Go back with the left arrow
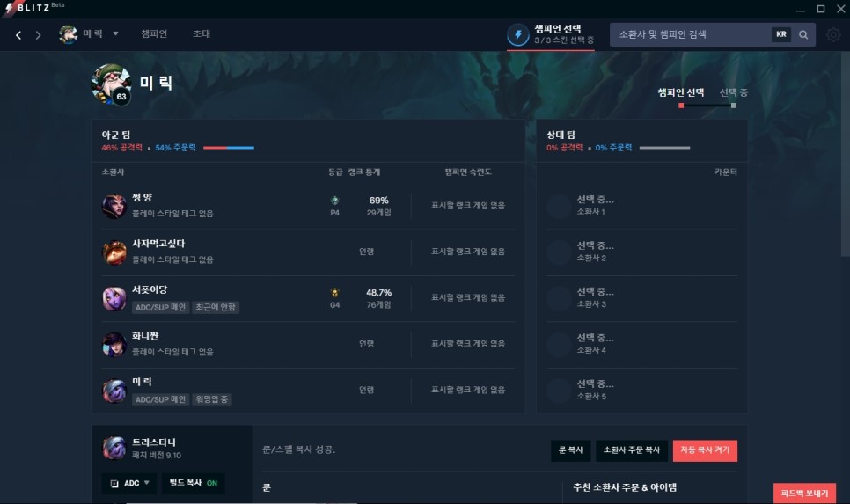Screen dimensions: 850x504 tap(18, 35)
